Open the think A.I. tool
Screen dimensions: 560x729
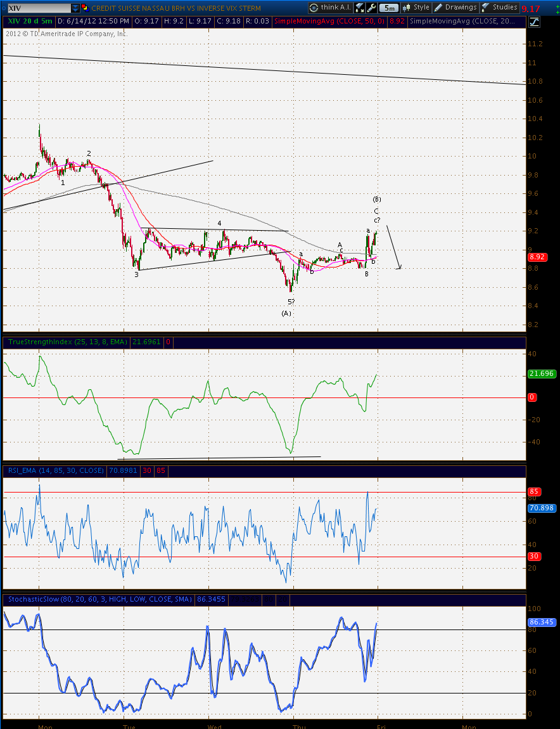click(x=330, y=8)
